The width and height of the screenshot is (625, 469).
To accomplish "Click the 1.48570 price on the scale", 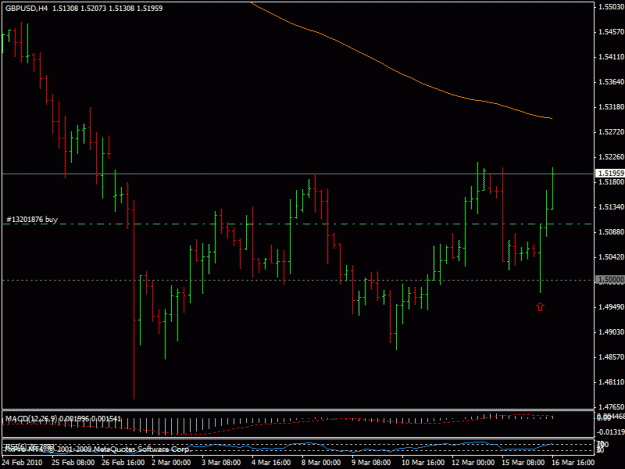I will [611, 357].
